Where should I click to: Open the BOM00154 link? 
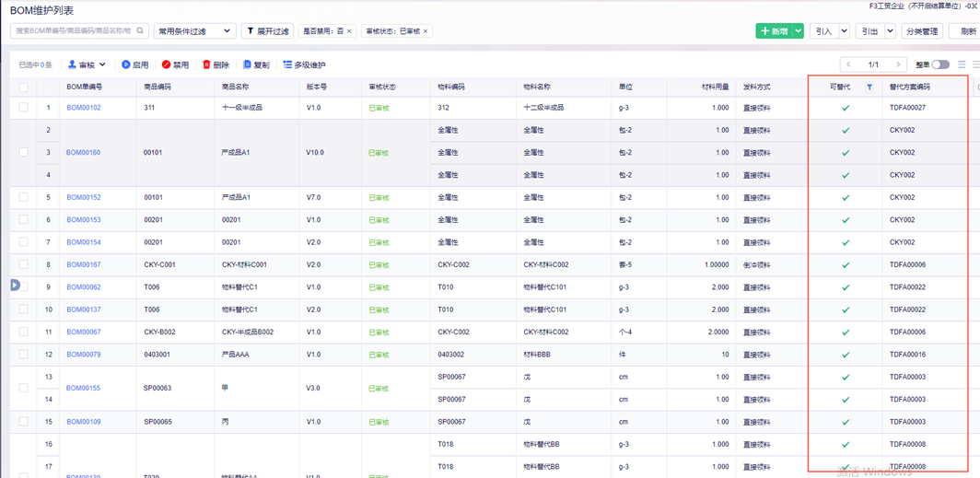(x=84, y=242)
